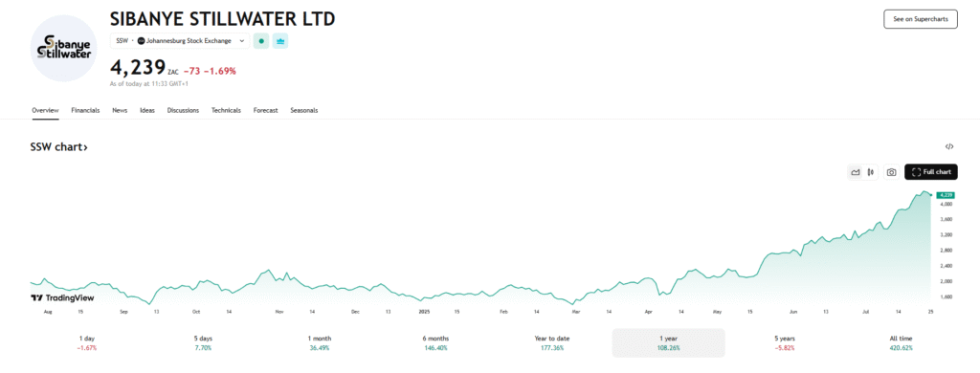
Task: Select the 1 month time range
Action: coord(320,343)
